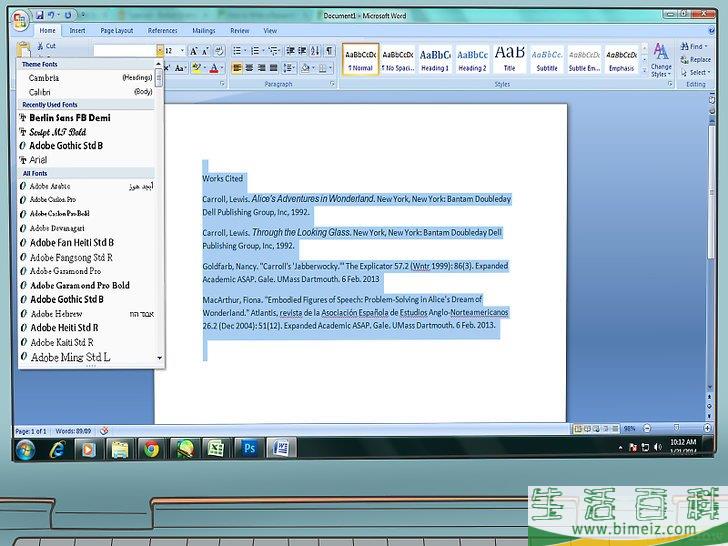Click the Grow Font icon
This screenshot has height=546, width=728.
pyautogui.click(x=194, y=51)
